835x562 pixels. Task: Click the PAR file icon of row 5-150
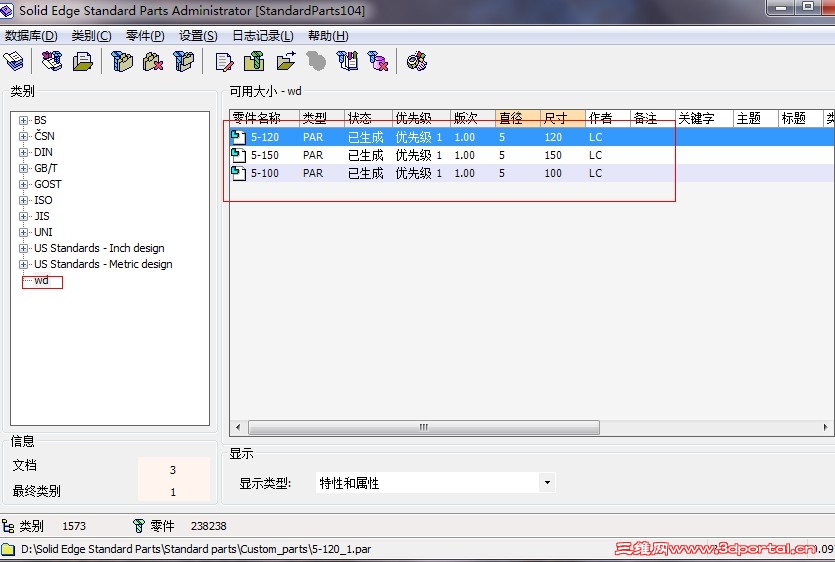click(x=238, y=155)
